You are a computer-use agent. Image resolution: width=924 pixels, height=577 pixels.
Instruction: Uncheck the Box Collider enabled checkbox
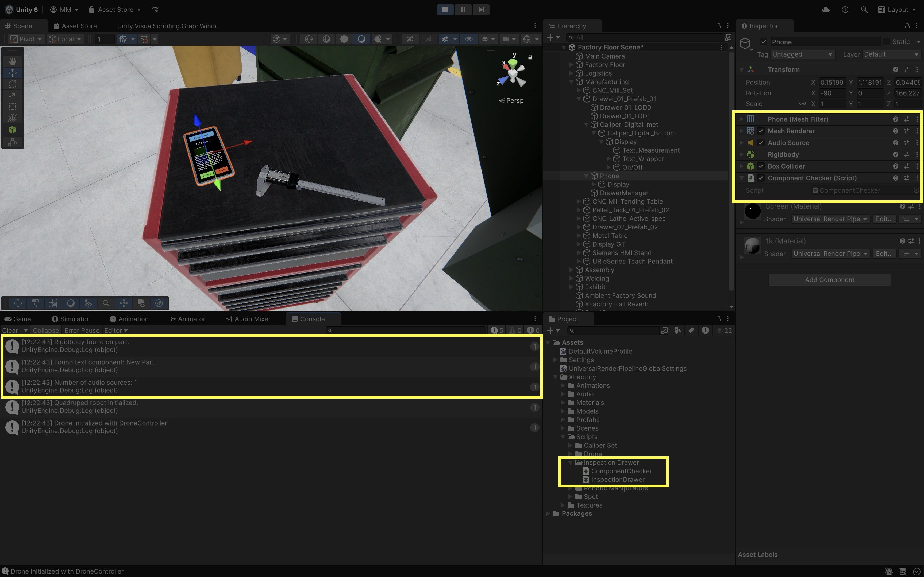click(761, 166)
